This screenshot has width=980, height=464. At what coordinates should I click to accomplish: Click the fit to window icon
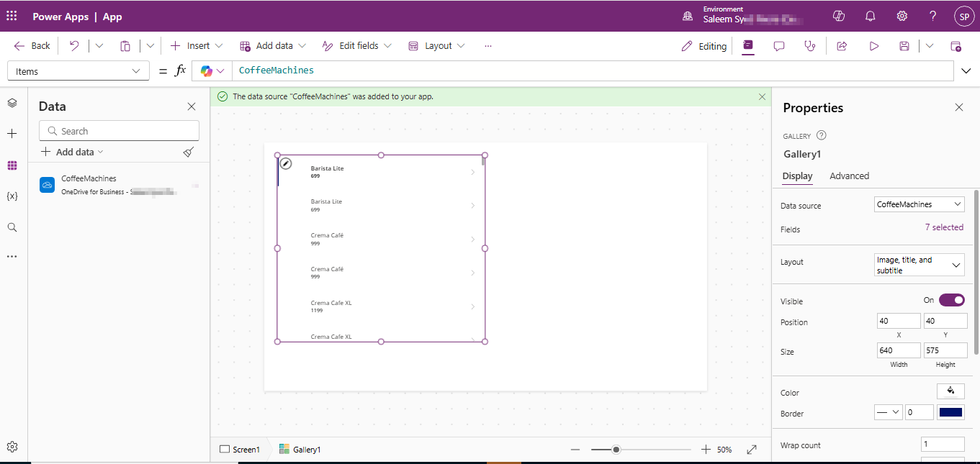pyautogui.click(x=752, y=450)
